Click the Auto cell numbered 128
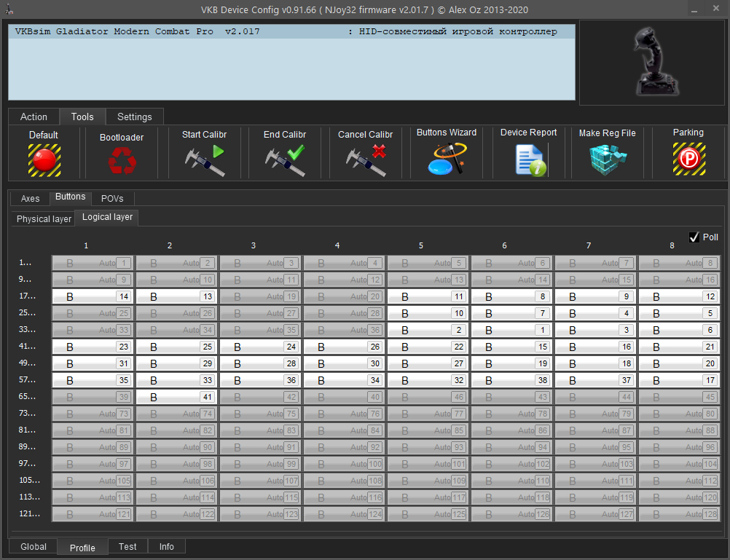Image resolution: width=730 pixels, height=560 pixels. 679,514
